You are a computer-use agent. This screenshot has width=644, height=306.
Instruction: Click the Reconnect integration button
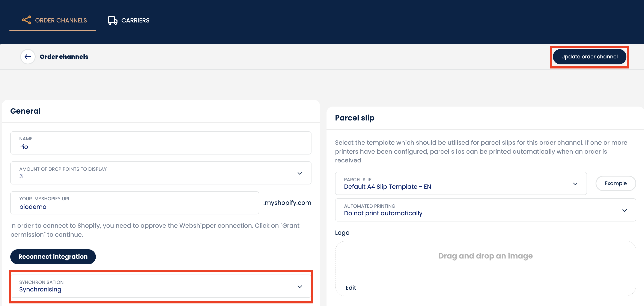(x=53, y=257)
